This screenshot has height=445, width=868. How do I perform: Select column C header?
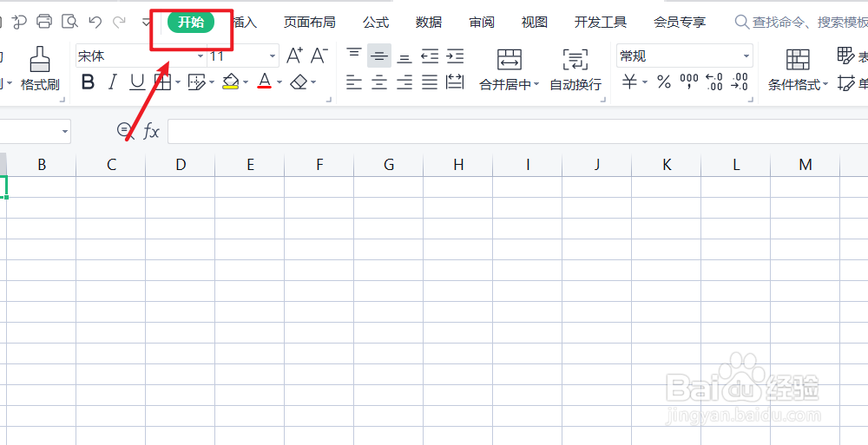(111, 165)
